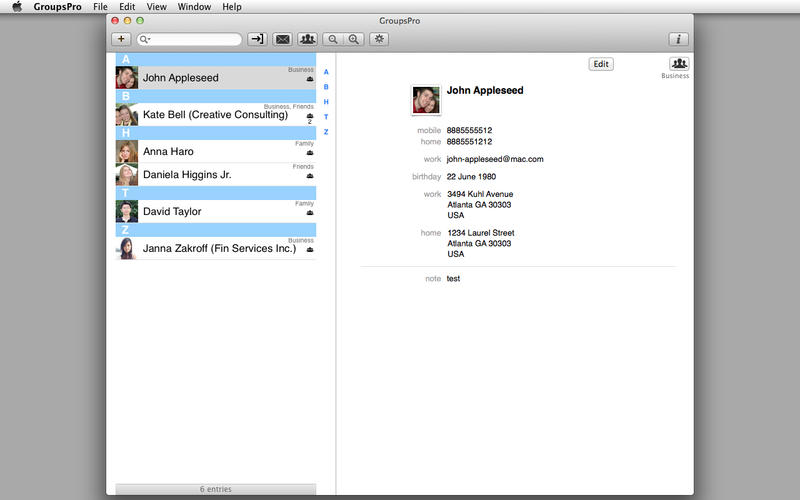Click David Taylor's thumbnail photo

(127, 211)
